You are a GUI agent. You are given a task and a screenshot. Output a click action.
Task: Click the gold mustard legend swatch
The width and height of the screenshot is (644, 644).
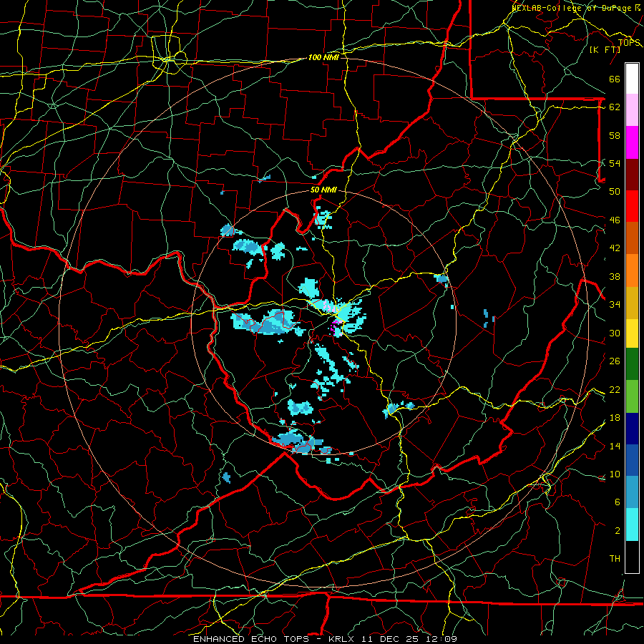tap(632, 302)
